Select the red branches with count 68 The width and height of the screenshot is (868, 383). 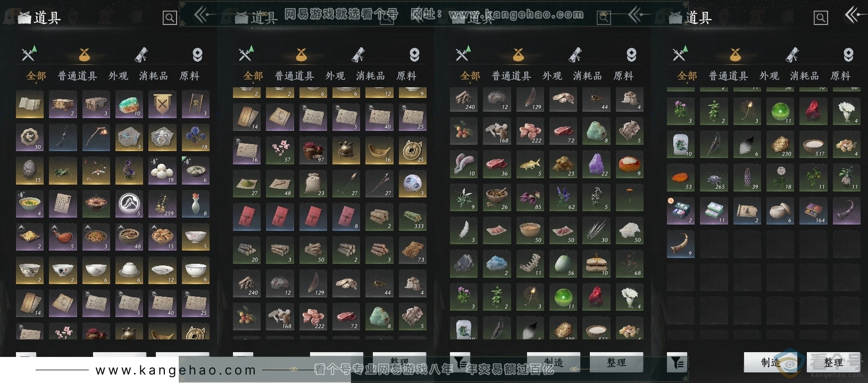click(x=630, y=264)
